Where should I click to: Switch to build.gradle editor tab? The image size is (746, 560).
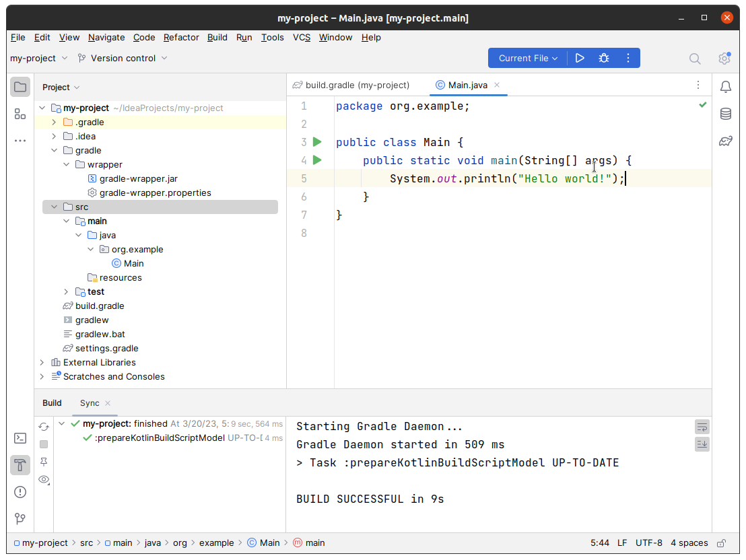tap(351, 85)
